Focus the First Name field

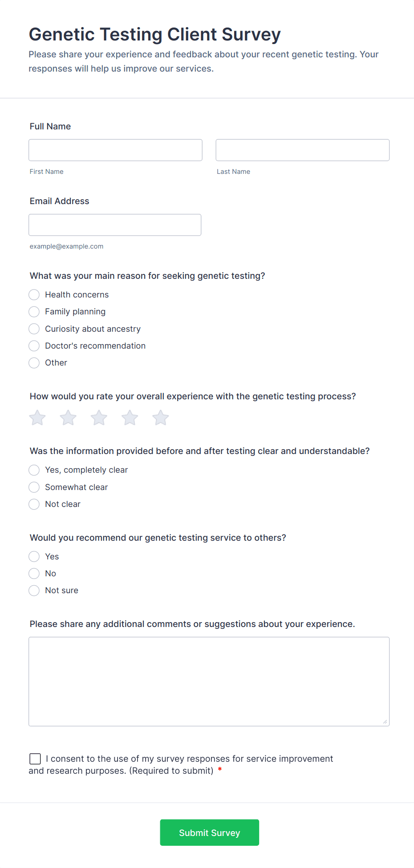[115, 150]
